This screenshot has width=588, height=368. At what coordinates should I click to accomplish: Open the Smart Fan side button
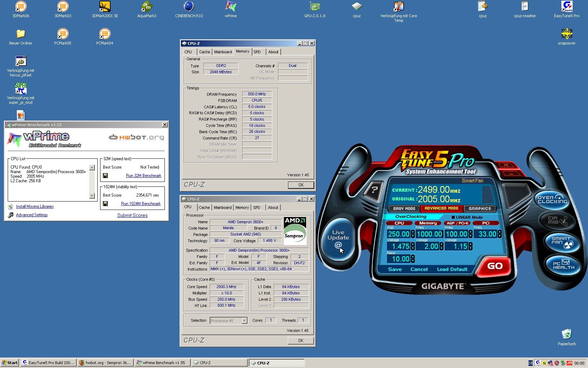coord(563,242)
